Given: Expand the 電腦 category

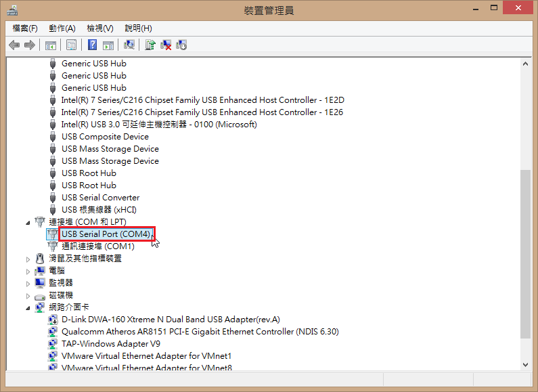Looking at the screenshot, I should click(28, 271).
